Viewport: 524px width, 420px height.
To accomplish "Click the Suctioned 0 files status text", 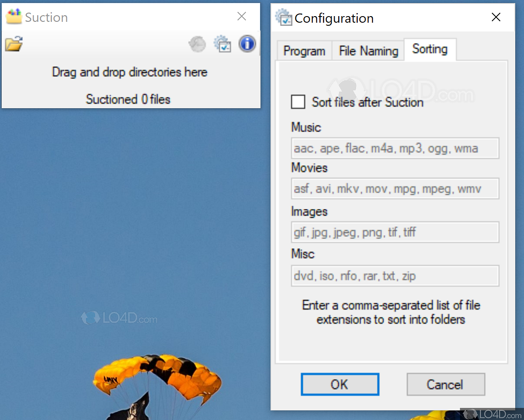I will (128, 99).
